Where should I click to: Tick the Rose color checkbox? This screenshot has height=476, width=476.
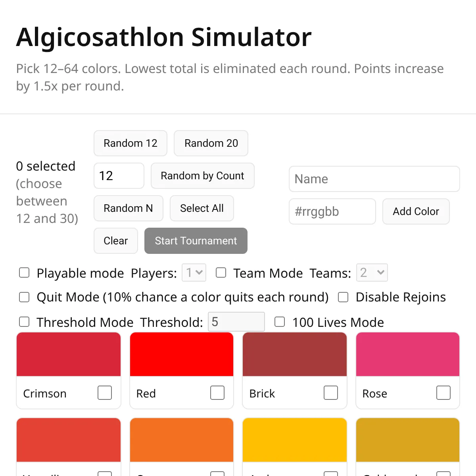point(443,393)
